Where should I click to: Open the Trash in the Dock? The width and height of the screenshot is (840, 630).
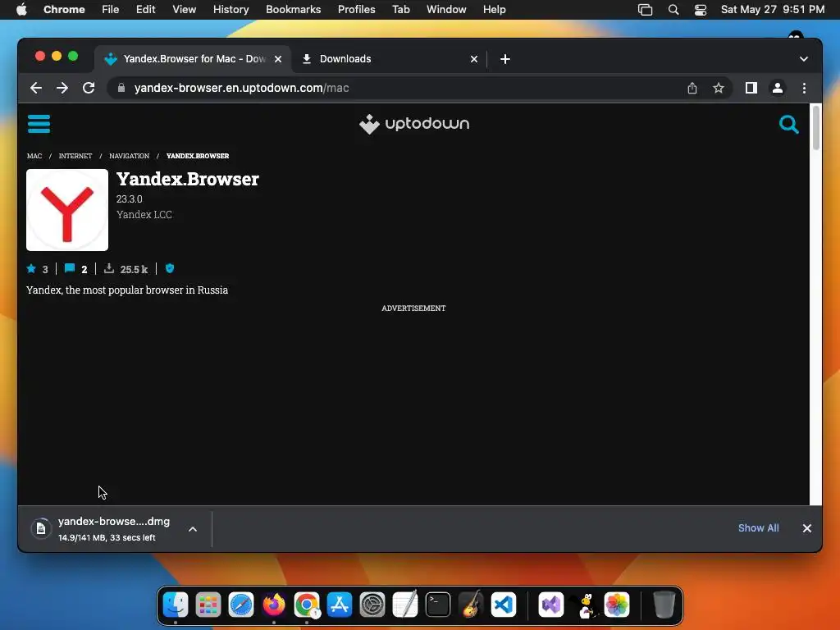tap(664, 605)
